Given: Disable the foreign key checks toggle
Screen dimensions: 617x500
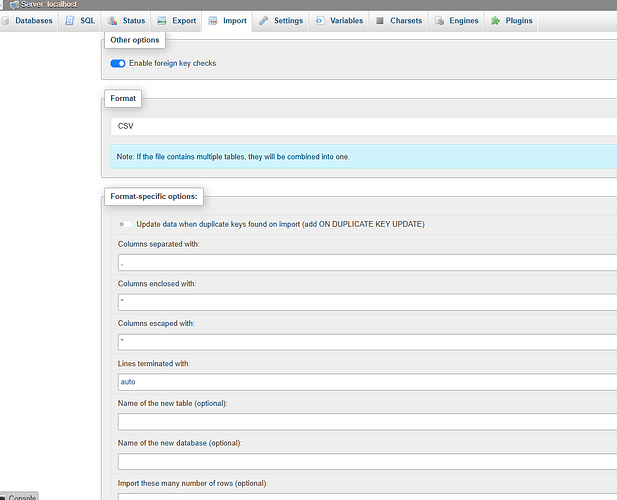Looking at the screenshot, I should pyautogui.click(x=118, y=63).
